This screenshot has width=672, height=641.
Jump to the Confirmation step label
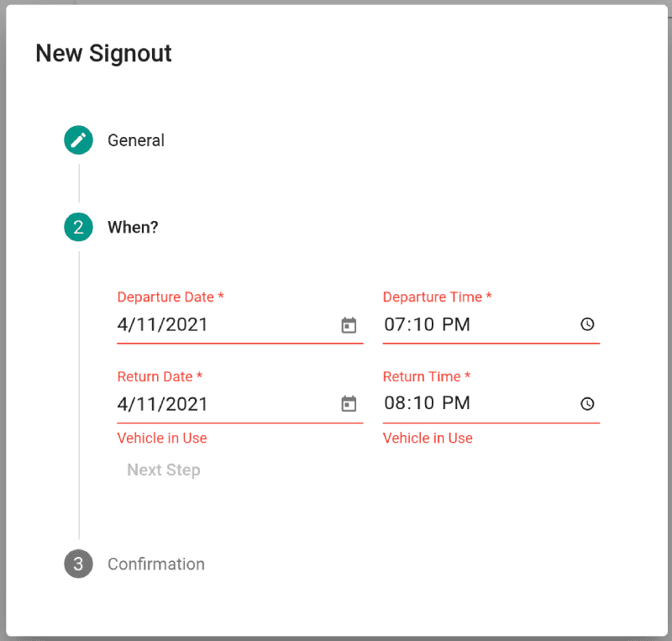pos(156,565)
